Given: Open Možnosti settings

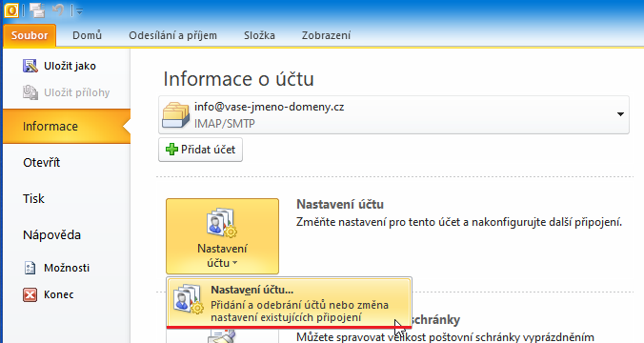Looking at the screenshot, I should point(67,268).
